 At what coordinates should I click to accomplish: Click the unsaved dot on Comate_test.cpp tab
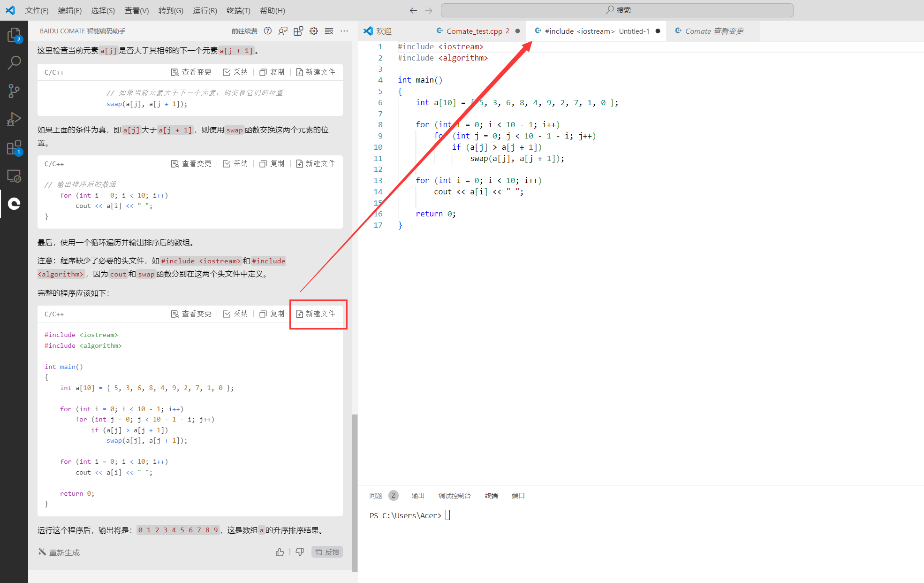tap(517, 31)
